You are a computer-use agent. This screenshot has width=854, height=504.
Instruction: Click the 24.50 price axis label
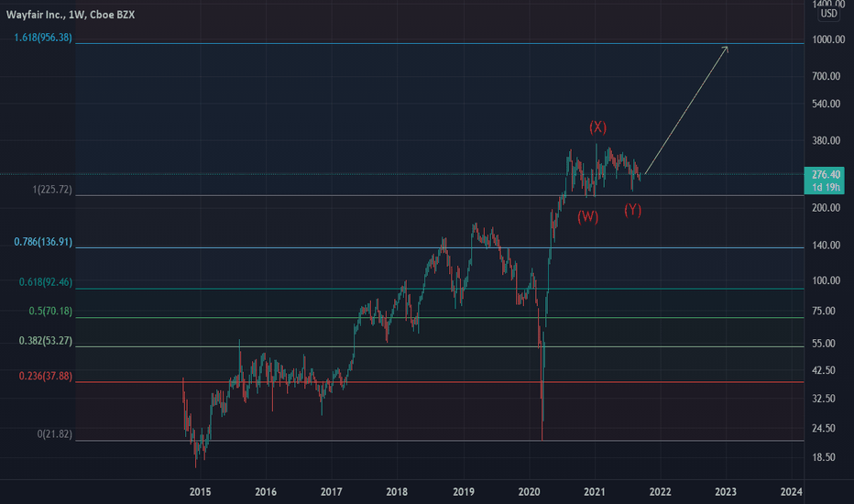(824, 428)
